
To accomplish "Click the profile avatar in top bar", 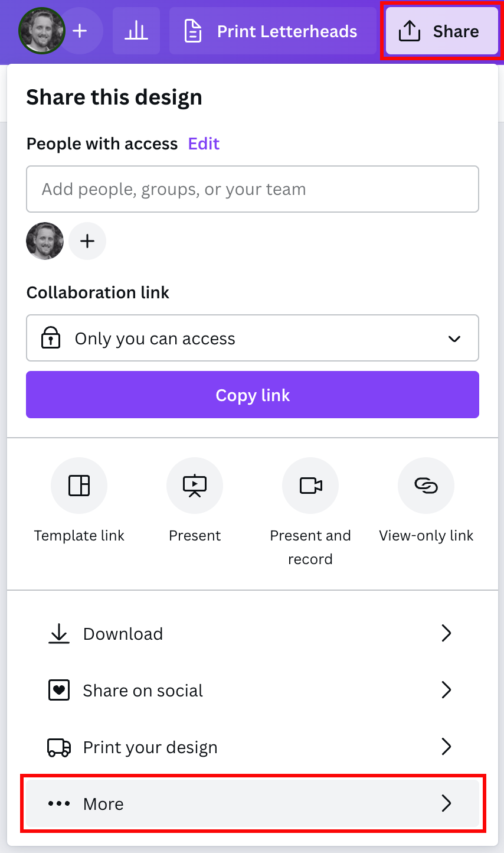I will [x=42, y=31].
